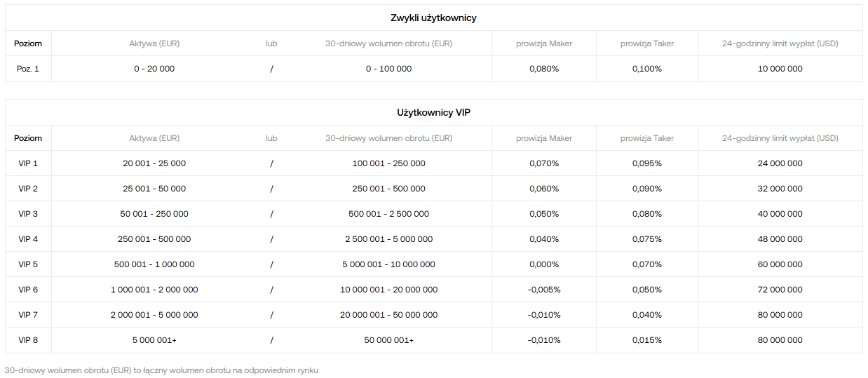Viewport: 868px width, 378px height.
Task: Select the VIP 1 level cell
Action: click(28, 163)
